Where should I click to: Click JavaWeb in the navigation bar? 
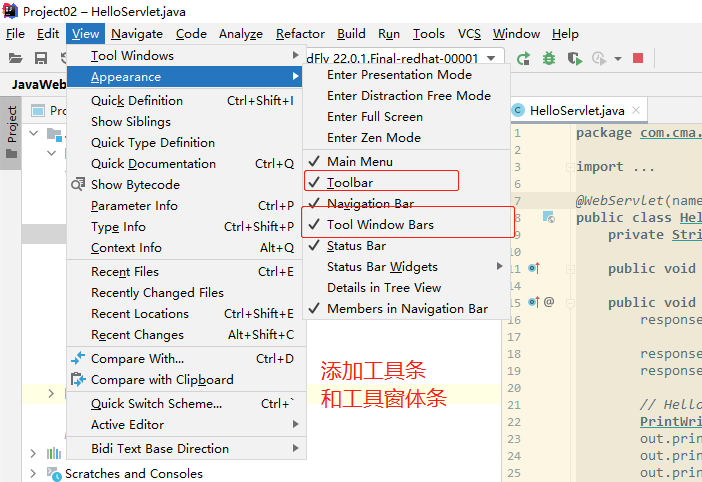39,85
